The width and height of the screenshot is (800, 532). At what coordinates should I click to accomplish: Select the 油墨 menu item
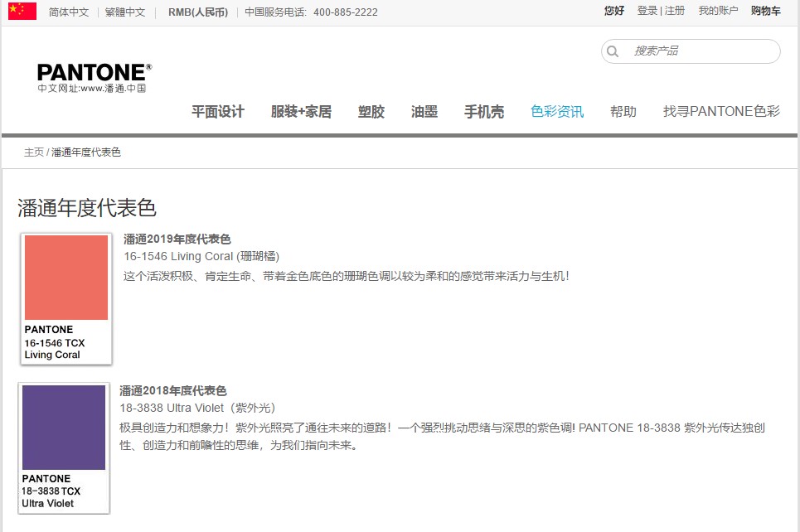(423, 111)
